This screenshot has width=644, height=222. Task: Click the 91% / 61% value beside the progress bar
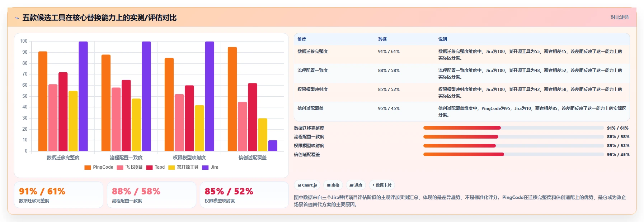tap(618, 128)
